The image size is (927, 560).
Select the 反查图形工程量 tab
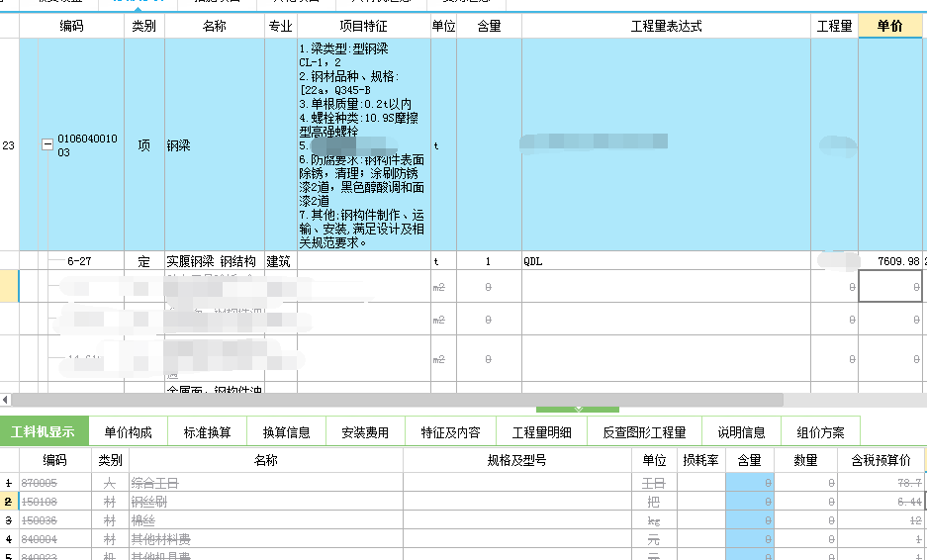coord(644,432)
